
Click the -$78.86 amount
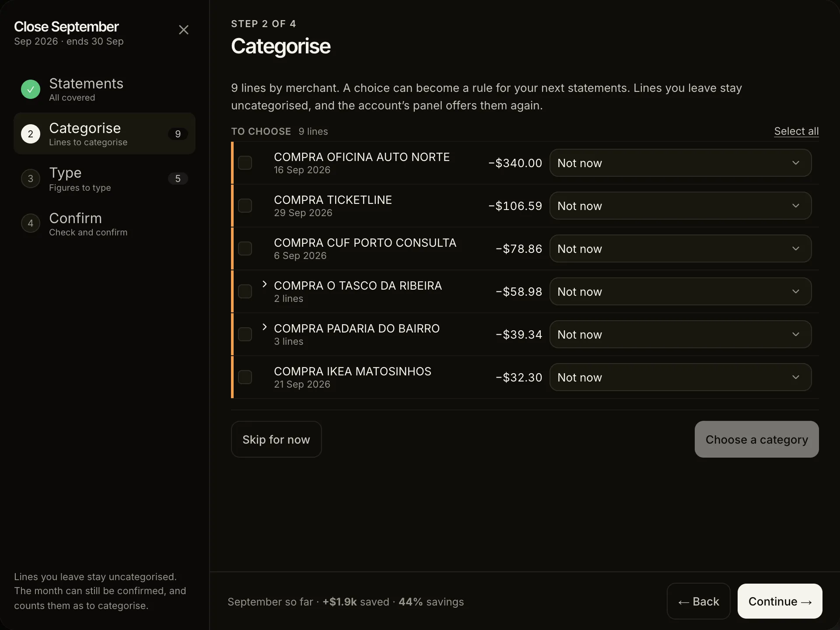click(x=519, y=248)
